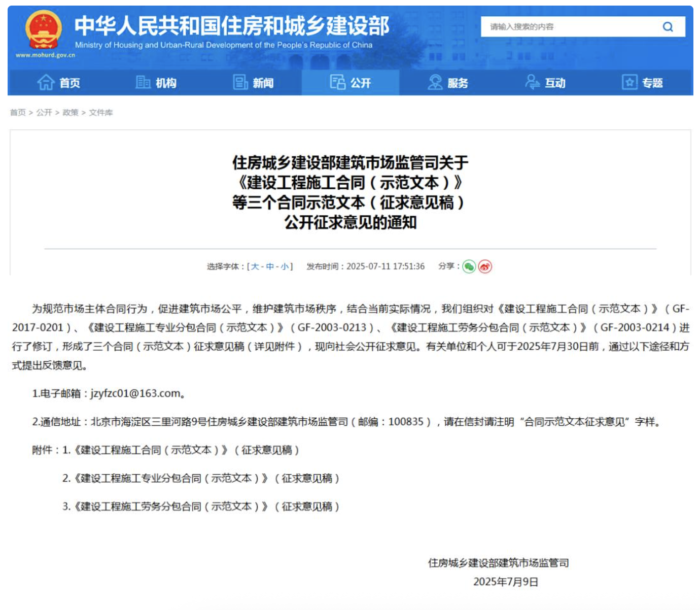700x610 pixels.
Task: Click the publish time 2025-07-11 17:51:36
Action: coord(386,266)
